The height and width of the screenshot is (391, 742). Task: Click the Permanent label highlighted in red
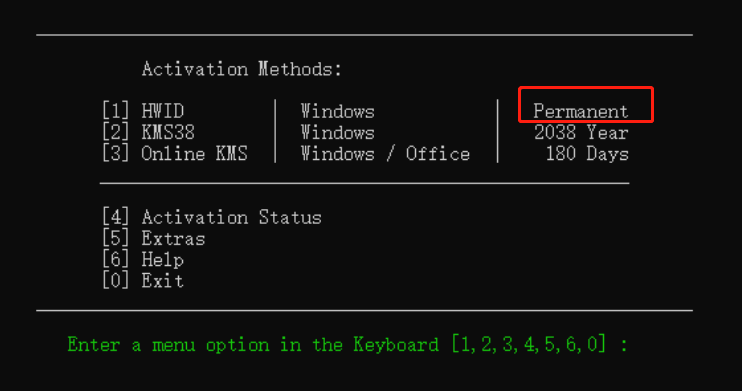581,112
